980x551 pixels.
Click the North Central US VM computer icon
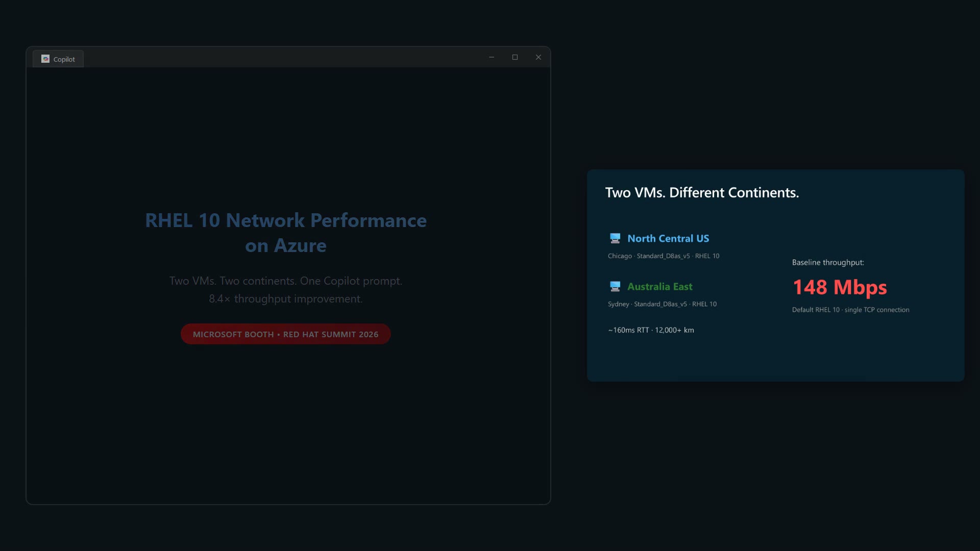pos(615,238)
